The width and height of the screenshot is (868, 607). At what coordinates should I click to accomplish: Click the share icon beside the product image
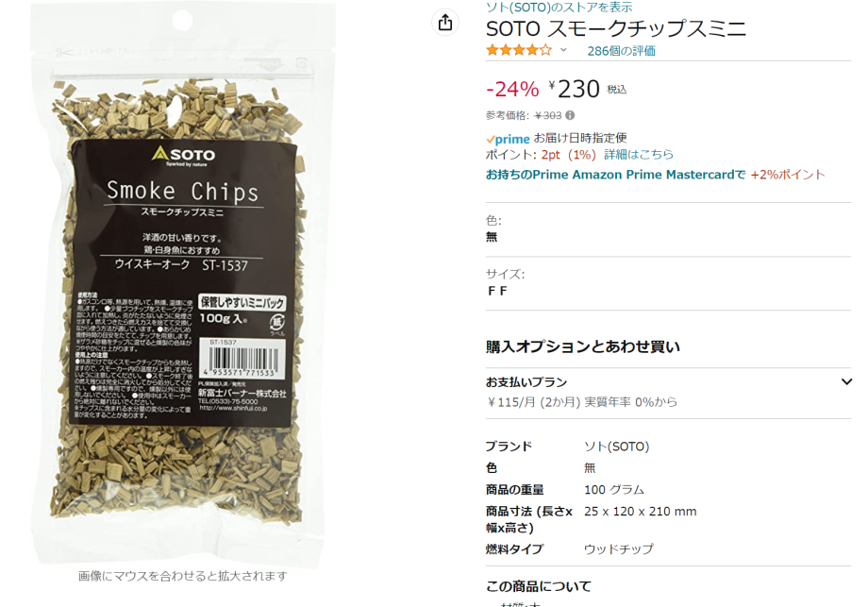(x=445, y=23)
